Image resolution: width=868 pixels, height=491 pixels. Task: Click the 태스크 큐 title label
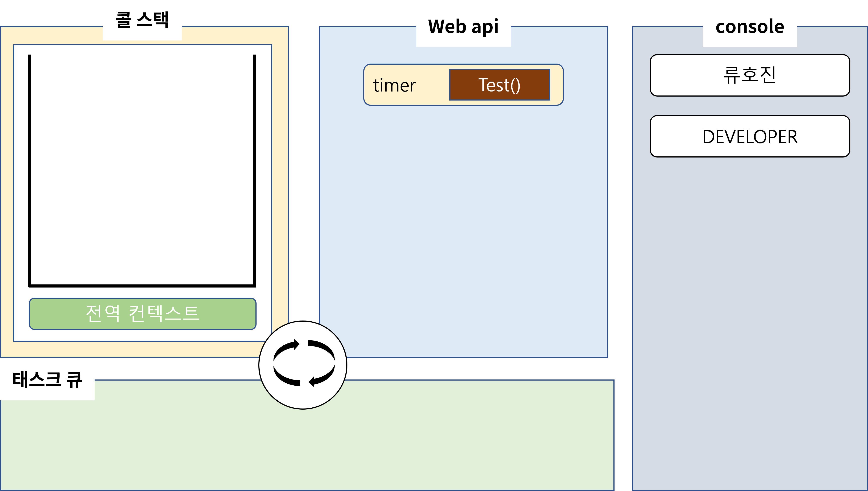[47, 380]
